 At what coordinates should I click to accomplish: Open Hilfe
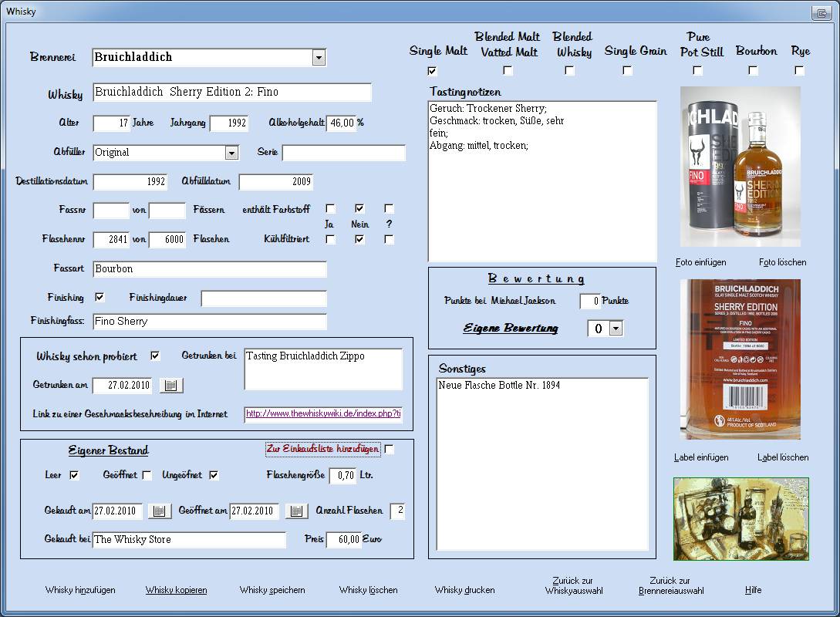pos(753,590)
